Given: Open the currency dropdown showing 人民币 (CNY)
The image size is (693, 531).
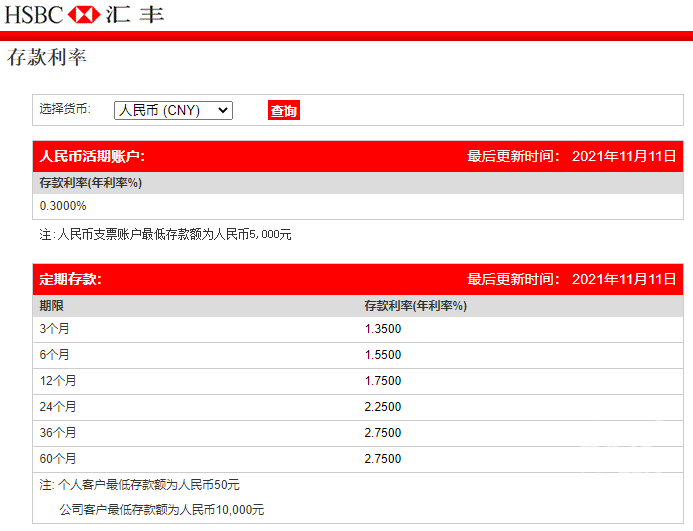Looking at the screenshot, I should pos(173,110).
